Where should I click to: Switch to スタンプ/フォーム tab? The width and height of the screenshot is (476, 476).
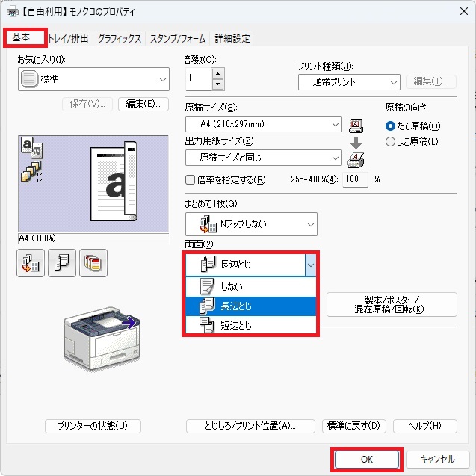click(178, 39)
